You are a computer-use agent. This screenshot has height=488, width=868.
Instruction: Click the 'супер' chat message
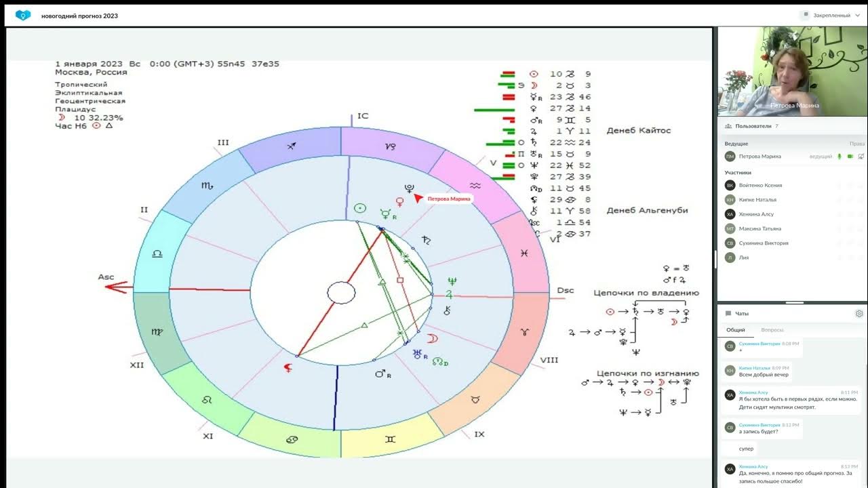pyautogui.click(x=746, y=449)
